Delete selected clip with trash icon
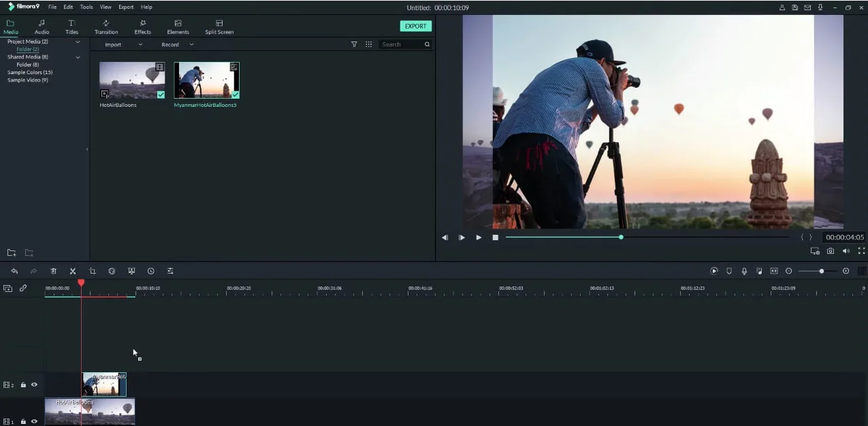868x426 pixels. click(53, 271)
